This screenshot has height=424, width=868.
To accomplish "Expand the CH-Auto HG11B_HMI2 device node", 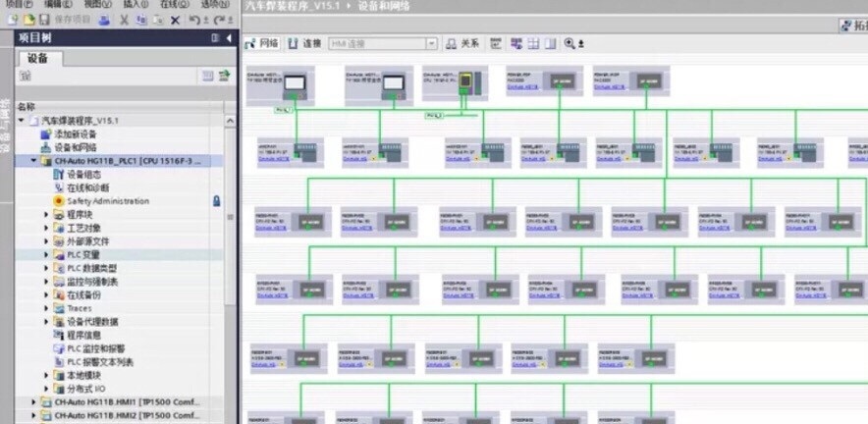I will (x=34, y=415).
